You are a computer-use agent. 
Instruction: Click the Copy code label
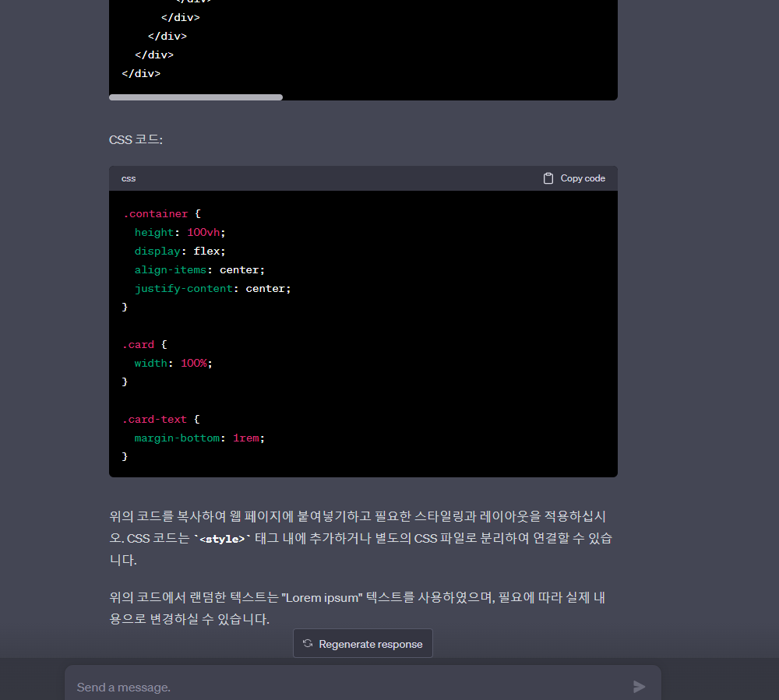(x=583, y=178)
